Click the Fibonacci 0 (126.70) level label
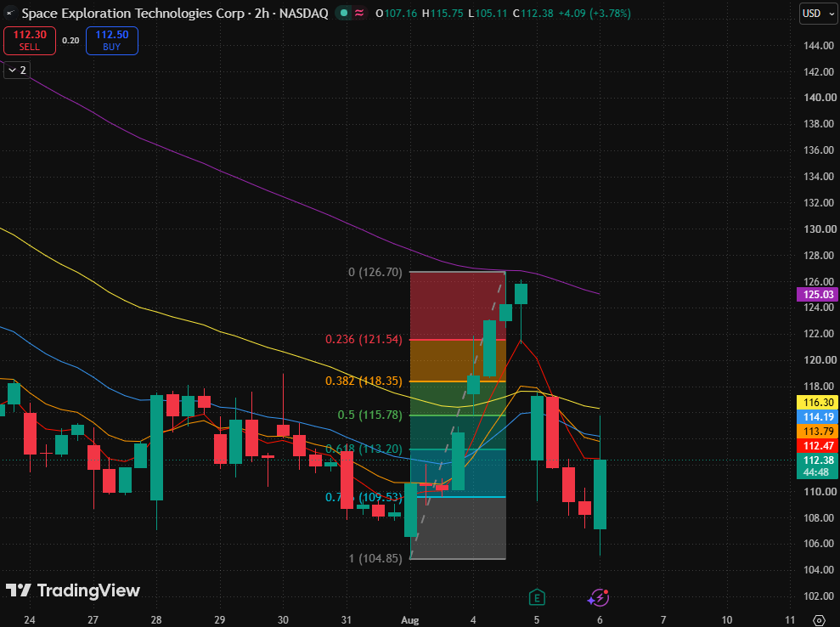Screen dimensions: 840x627 (375, 272)
